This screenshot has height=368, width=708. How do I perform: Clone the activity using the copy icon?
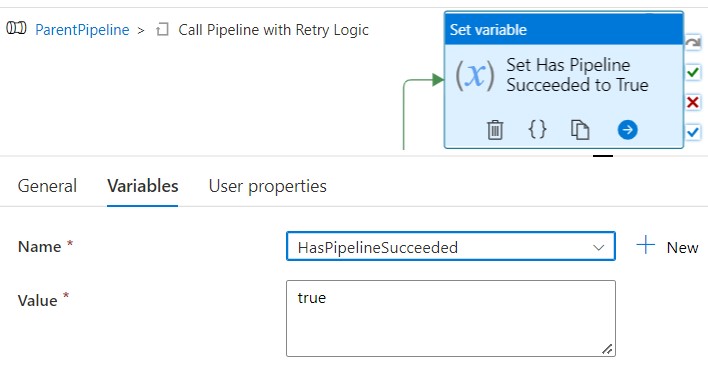[580, 130]
